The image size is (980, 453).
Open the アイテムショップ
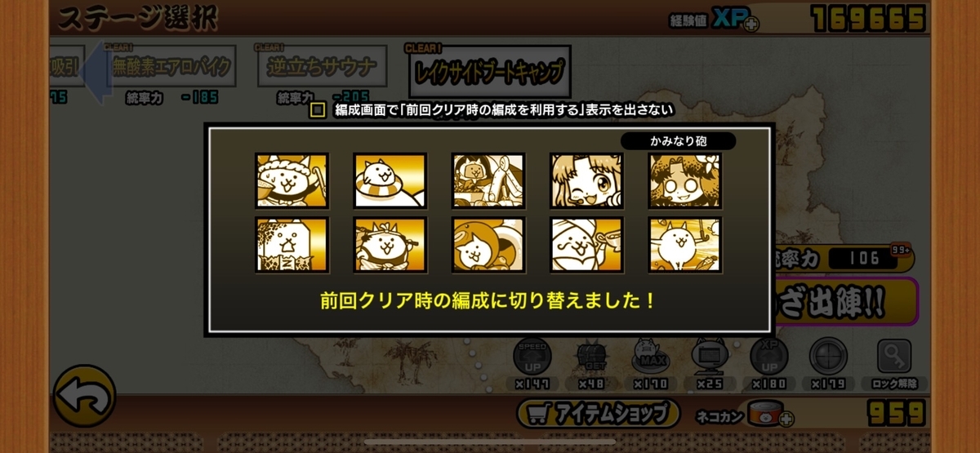pyautogui.click(x=599, y=413)
